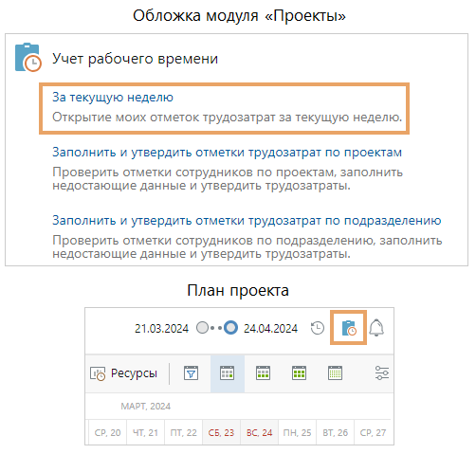The width and height of the screenshot is (476, 454).
Task: Click the end date 24.04.2024
Action: 270,329
